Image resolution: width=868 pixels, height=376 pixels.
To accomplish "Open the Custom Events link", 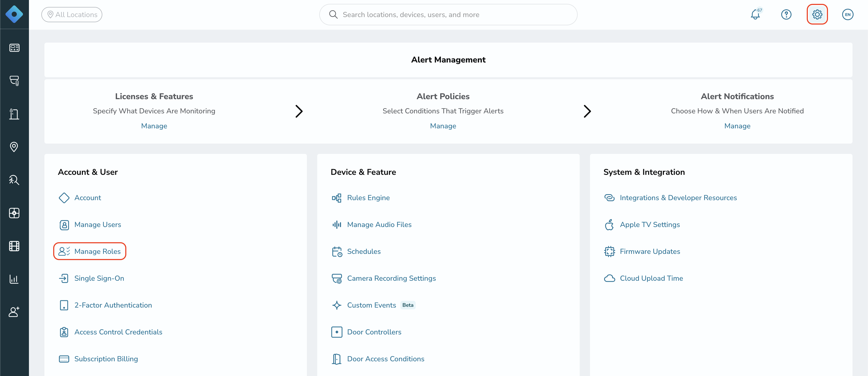I will click(x=372, y=305).
